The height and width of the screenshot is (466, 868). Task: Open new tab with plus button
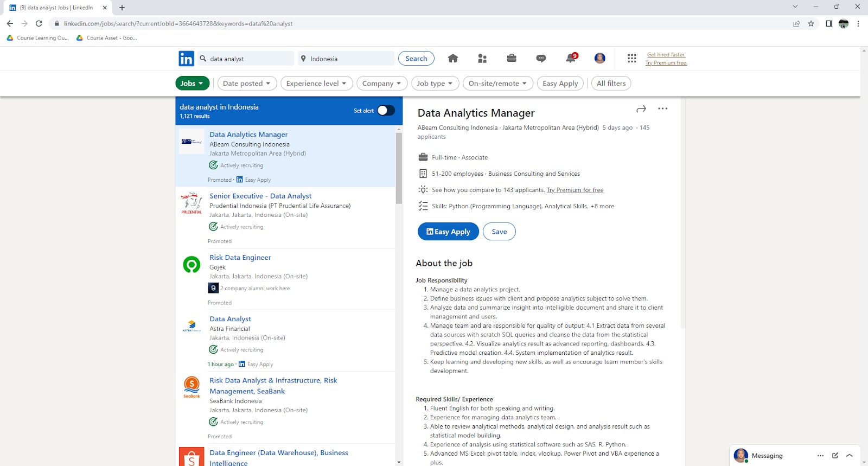coord(122,8)
